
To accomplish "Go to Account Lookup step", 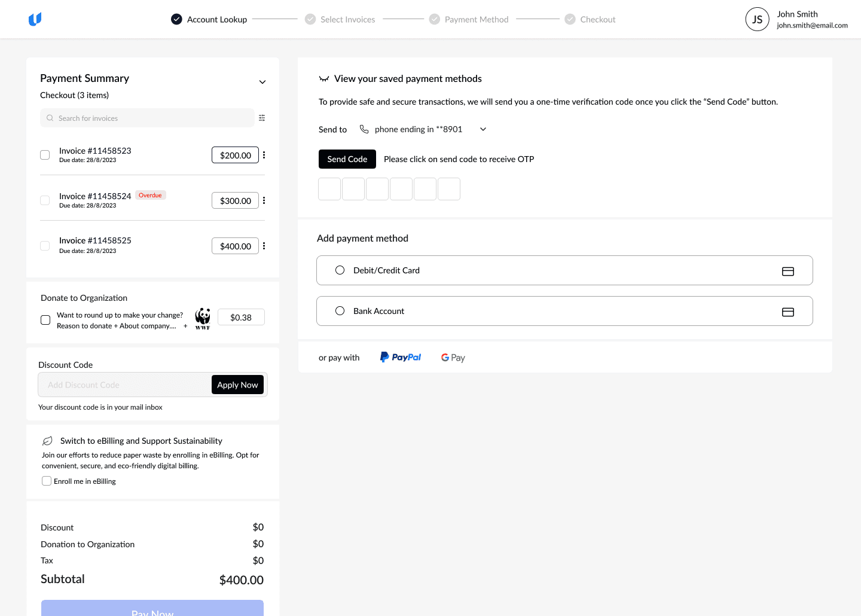I will (209, 19).
